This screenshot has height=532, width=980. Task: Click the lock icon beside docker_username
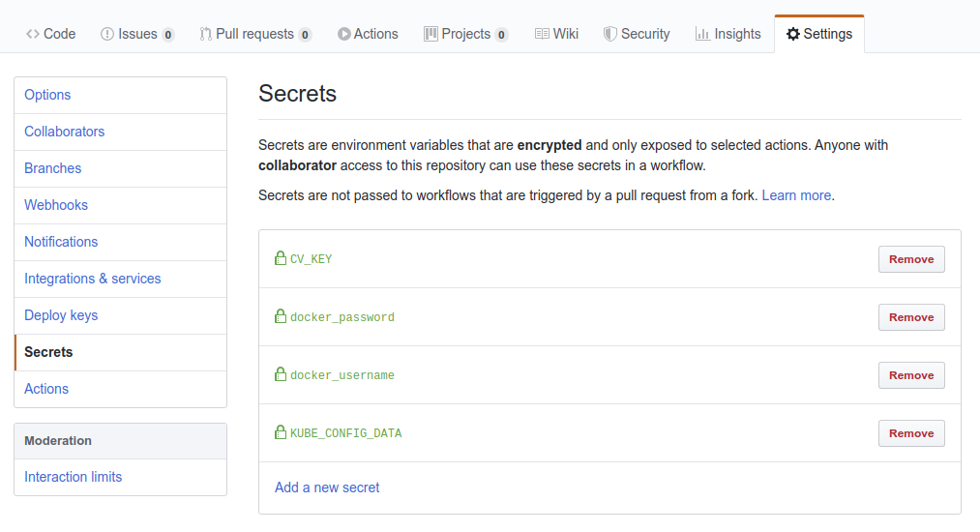point(281,374)
